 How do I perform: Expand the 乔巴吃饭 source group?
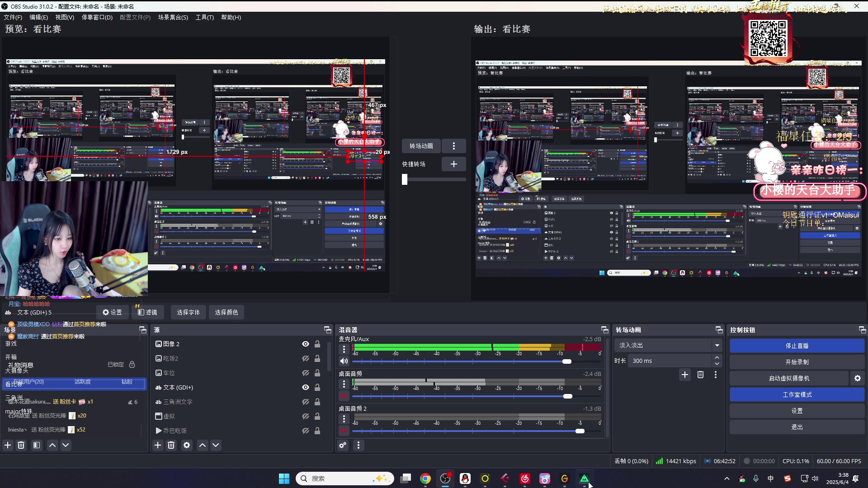(158, 431)
